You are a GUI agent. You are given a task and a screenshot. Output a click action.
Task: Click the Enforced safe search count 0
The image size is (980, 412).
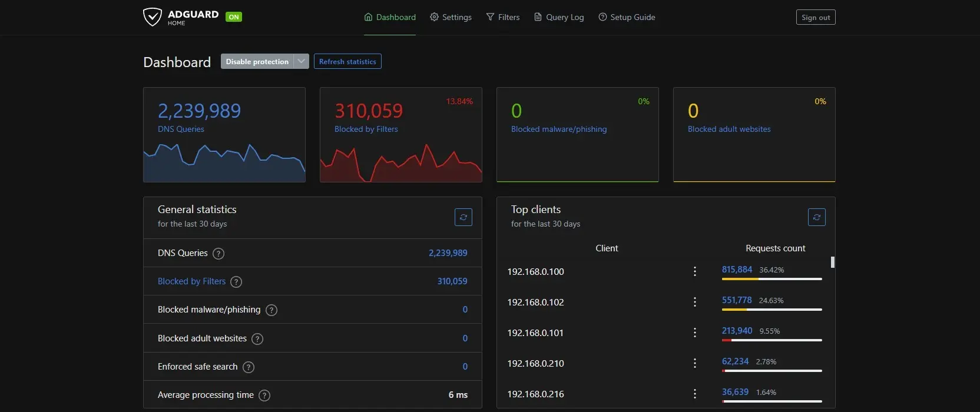(465, 367)
